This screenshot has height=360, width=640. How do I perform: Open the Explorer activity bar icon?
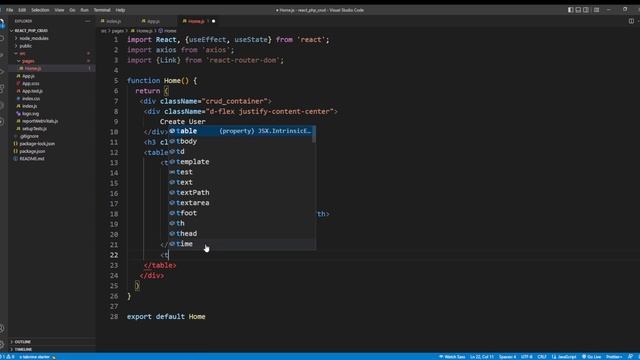(2, 23)
